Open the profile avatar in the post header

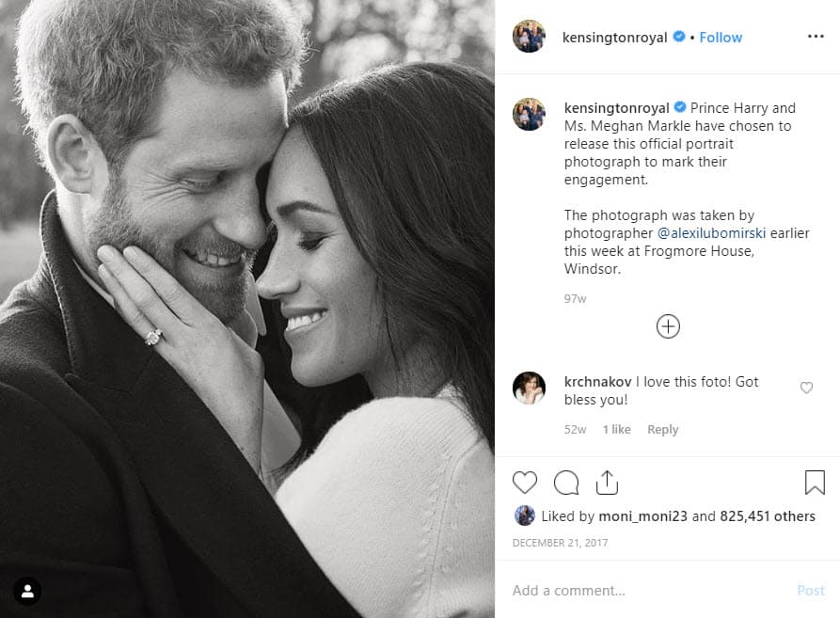coord(529,37)
